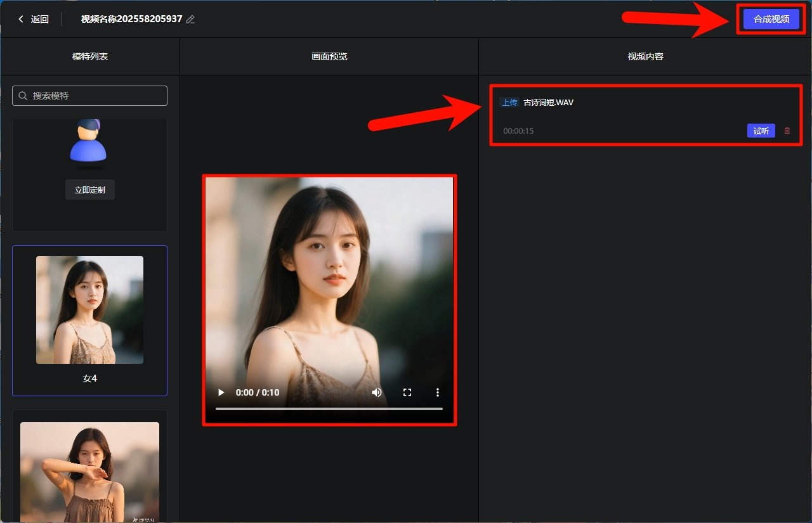Viewport: 812px width, 523px height.
Task: Delete 古诗词短.WAV using the trash icon
Action: point(787,131)
